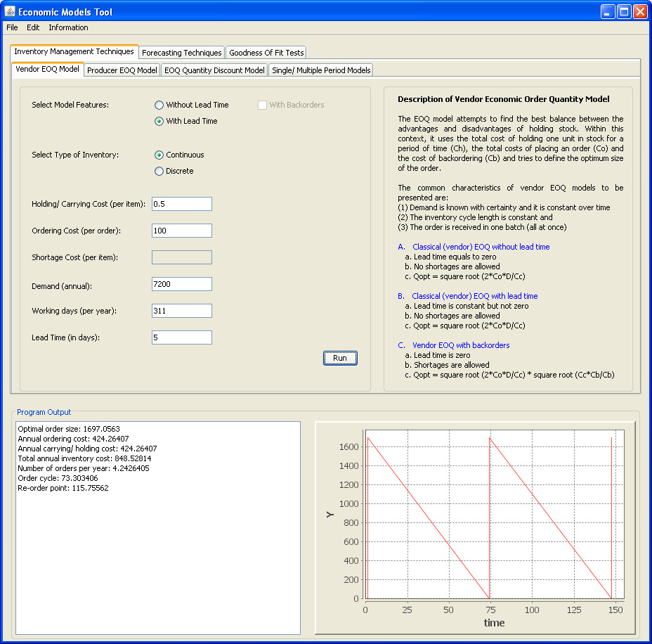Click 'Order cycle: 73.303406' output line

point(58,478)
